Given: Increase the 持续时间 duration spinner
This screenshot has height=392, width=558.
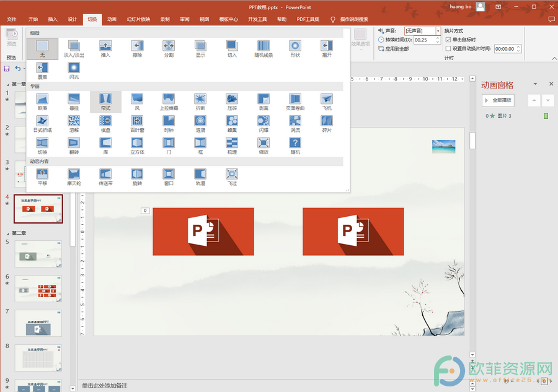Looking at the screenshot, I should (x=438, y=38).
